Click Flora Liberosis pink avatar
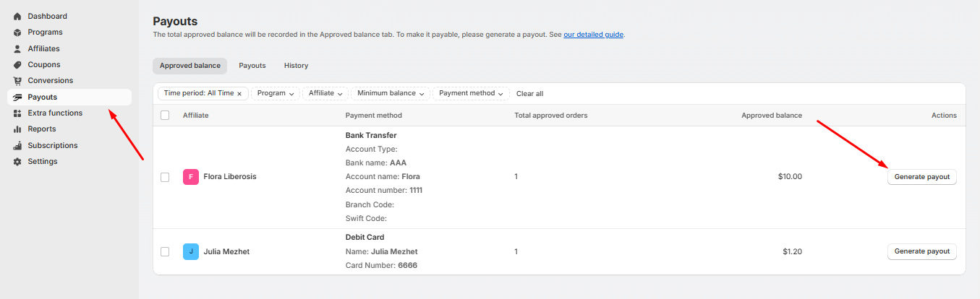 click(x=191, y=177)
